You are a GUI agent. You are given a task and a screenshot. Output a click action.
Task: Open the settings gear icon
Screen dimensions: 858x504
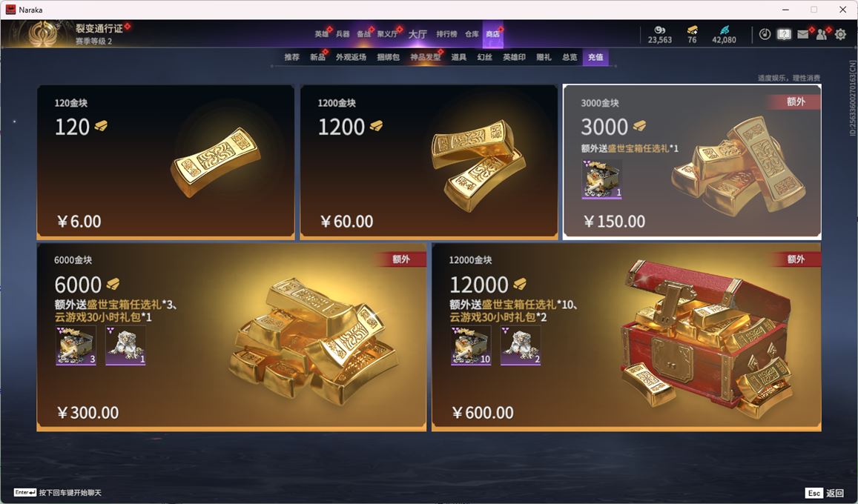pyautogui.click(x=840, y=34)
